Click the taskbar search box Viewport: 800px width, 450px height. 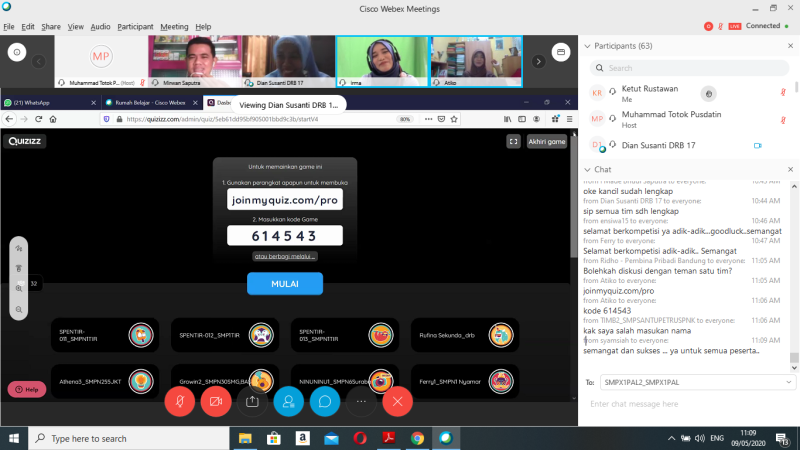[129, 438]
